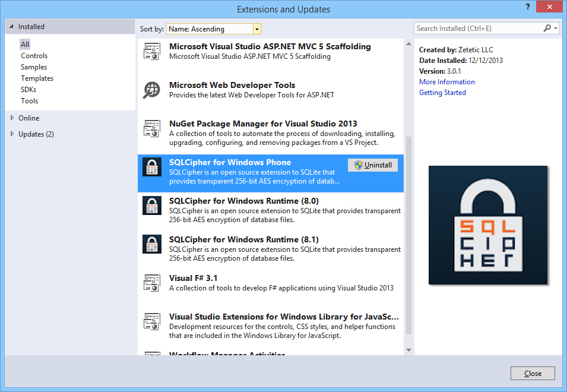Click the ASP.NET MVC 5 Scaffolding extension icon
The width and height of the screenshot is (567, 392).
152,51
